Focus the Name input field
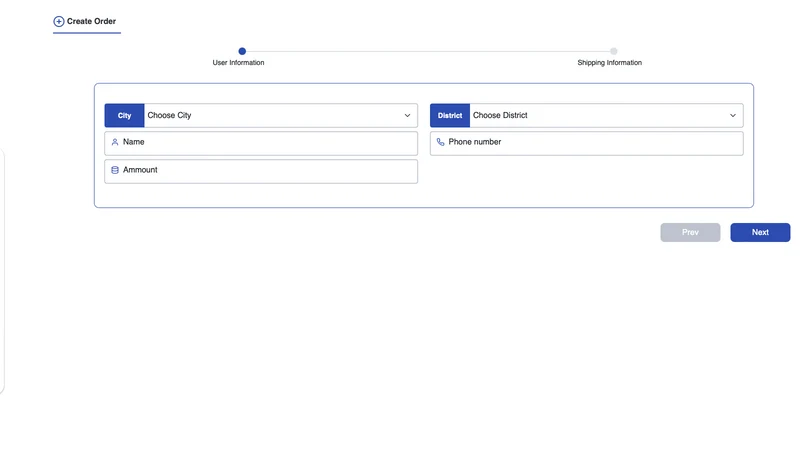Image resolution: width=800 pixels, height=450 pixels. 261,143
